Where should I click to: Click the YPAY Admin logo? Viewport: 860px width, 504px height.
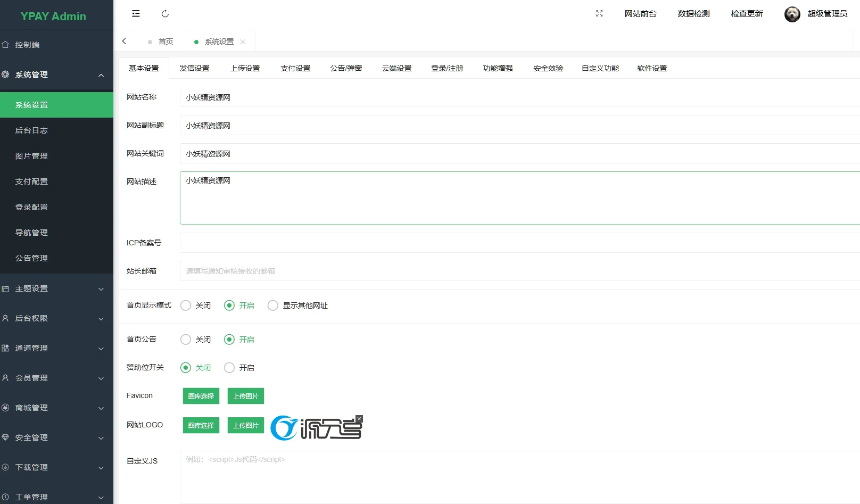(x=53, y=16)
